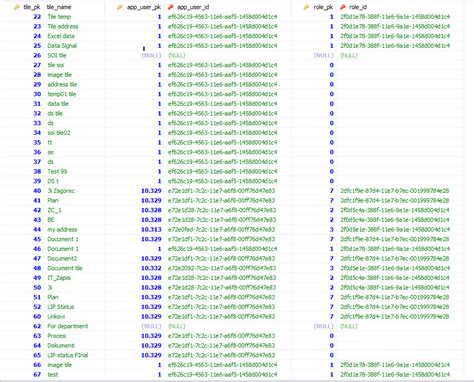Select the 'ds tile' cell
474x382 pixels.
(55, 113)
